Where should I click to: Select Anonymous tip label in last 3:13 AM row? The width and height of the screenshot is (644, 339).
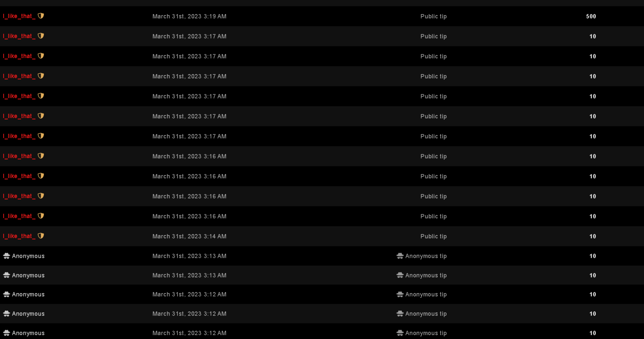pos(426,275)
